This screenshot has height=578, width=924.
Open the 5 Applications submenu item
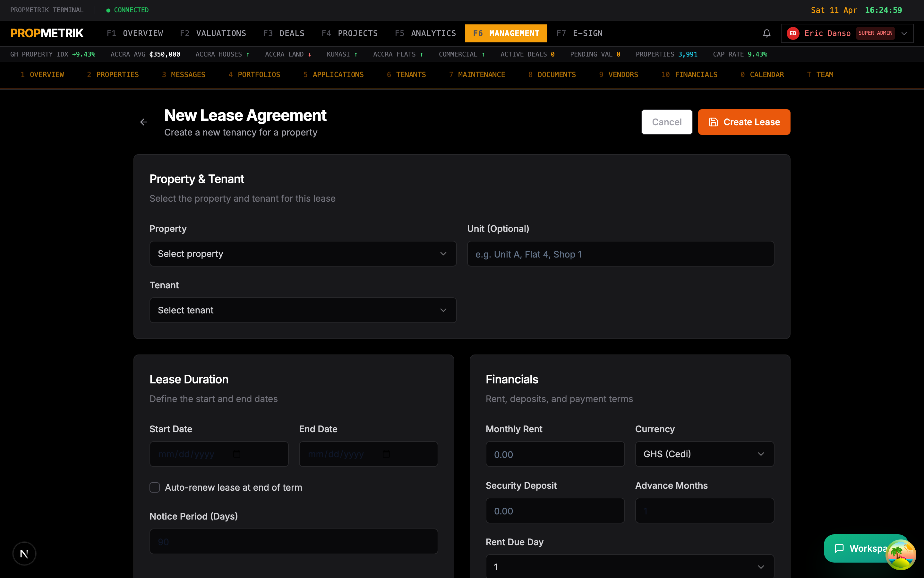point(333,74)
